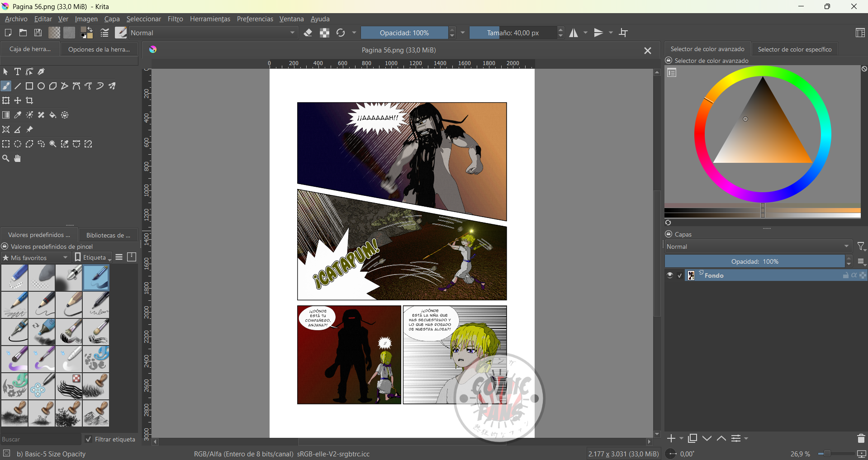Image resolution: width=868 pixels, height=460 pixels.
Task: Duplicate the selected layer
Action: pyautogui.click(x=693, y=438)
